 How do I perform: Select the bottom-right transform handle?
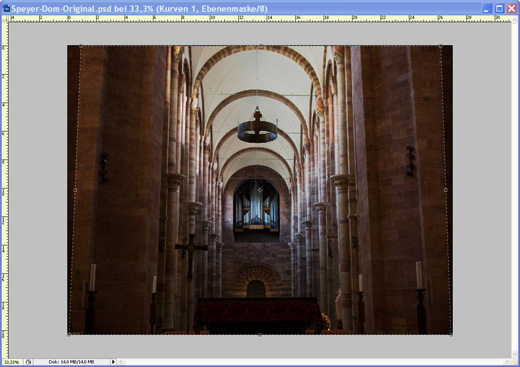(x=451, y=334)
